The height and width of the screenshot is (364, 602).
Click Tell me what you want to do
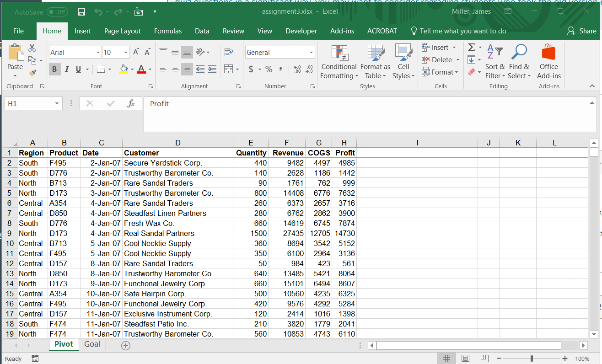[462, 31]
